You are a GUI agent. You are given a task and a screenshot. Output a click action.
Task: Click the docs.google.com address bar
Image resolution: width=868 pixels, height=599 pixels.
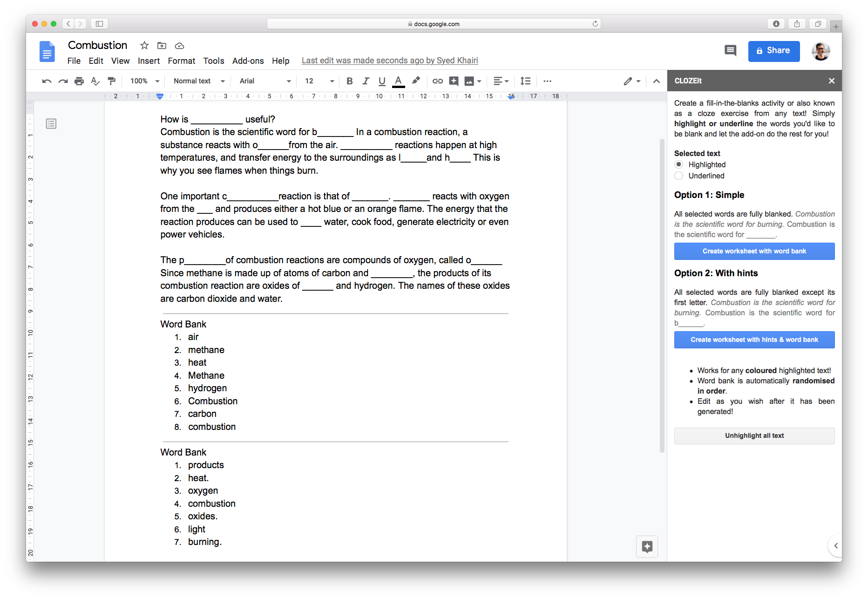(434, 24)
